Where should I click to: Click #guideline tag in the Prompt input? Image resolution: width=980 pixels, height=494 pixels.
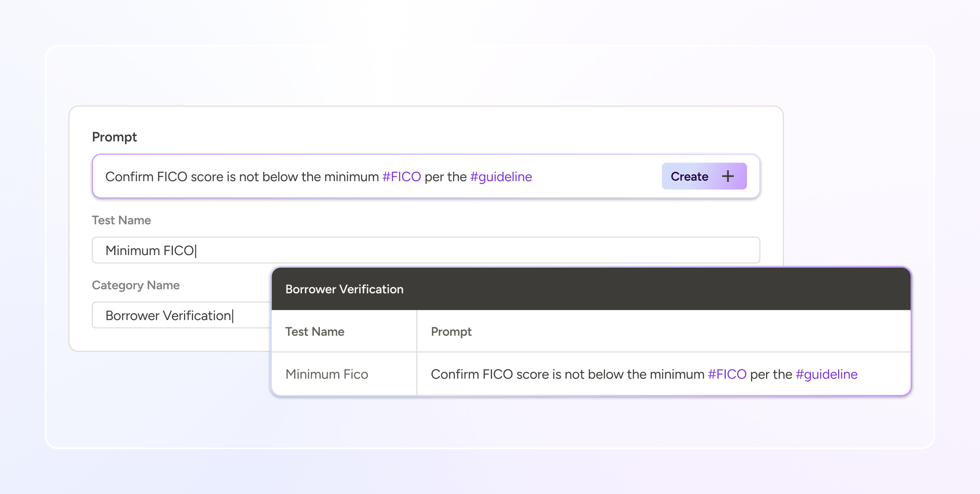501,177
